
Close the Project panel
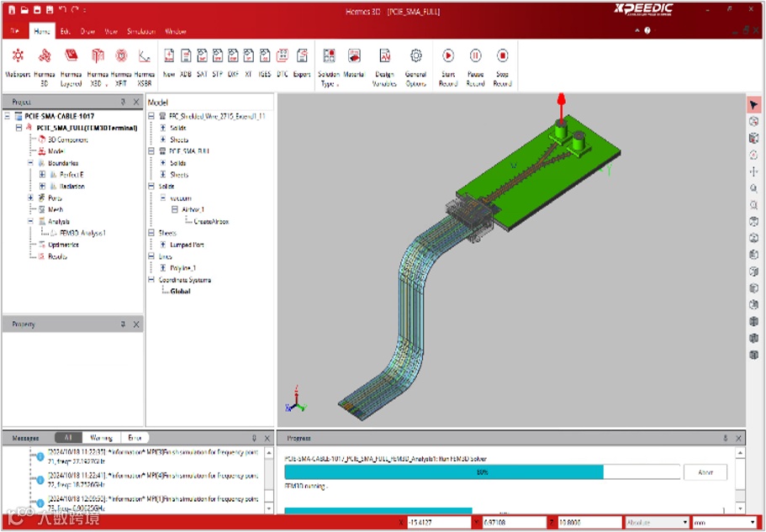click(x=136, y=102)
